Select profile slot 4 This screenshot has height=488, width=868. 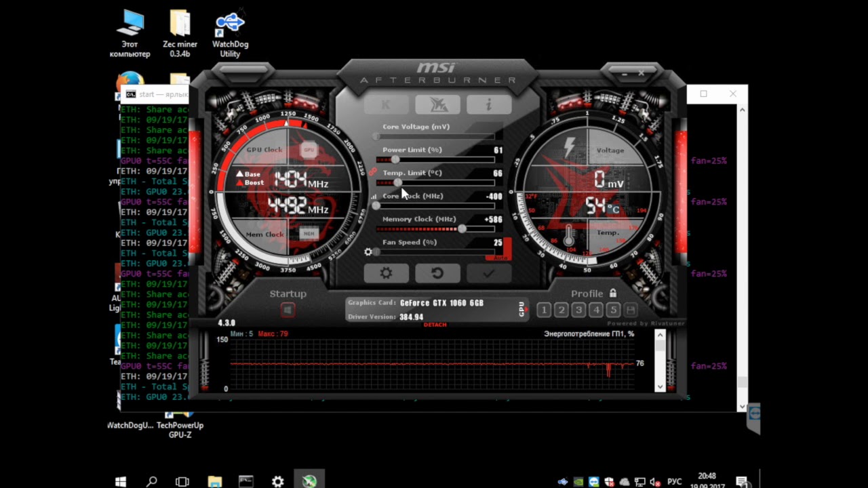click(596, 310)
